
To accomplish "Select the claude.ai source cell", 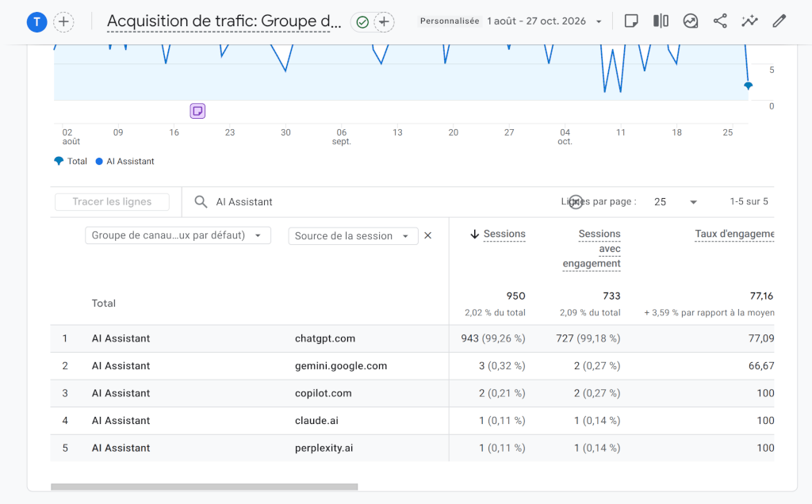I will [x=316, y=421].
